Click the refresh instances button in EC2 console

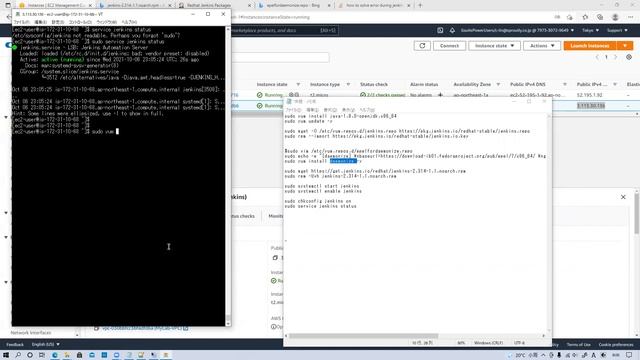point(422,46)
